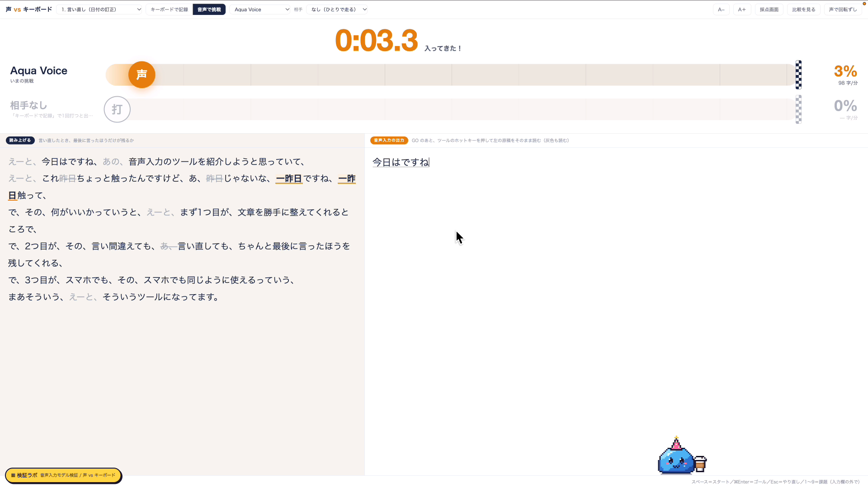Click the 声で回転ずし button

pyautogui.click(x=843, y=9)
